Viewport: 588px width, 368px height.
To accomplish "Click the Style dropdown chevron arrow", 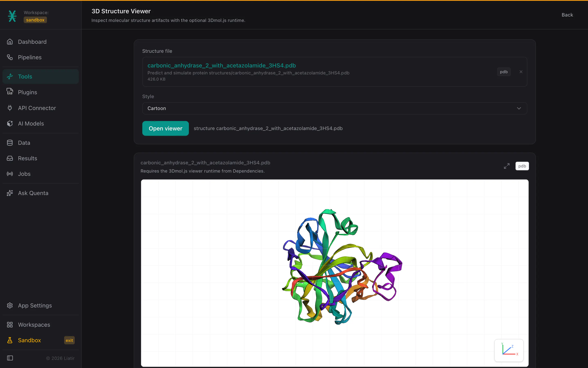I will click(519, 108).
